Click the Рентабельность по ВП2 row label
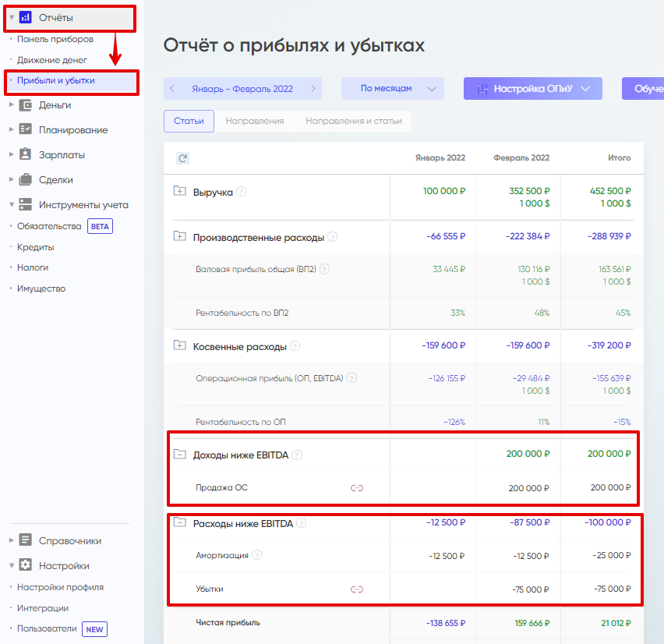 242,313
